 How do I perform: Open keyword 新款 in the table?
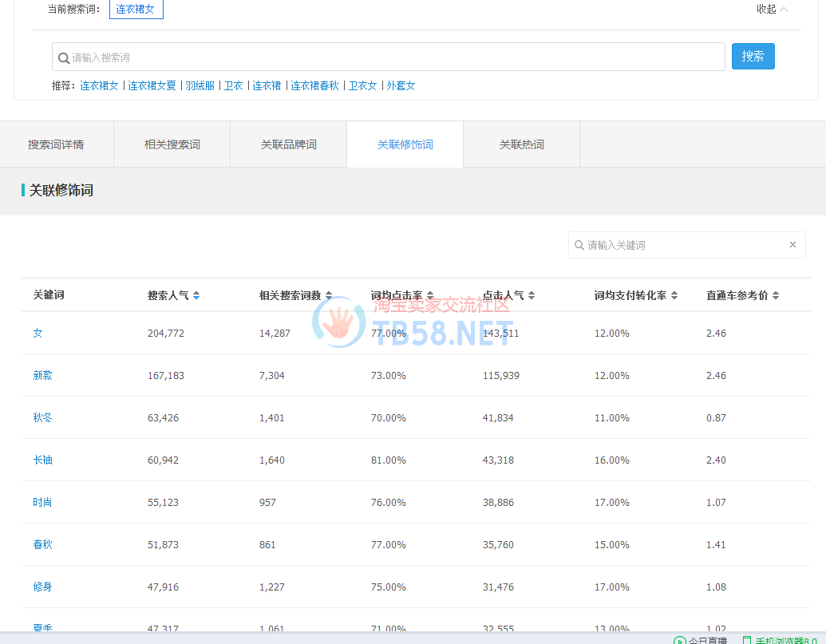click(42, 375)
